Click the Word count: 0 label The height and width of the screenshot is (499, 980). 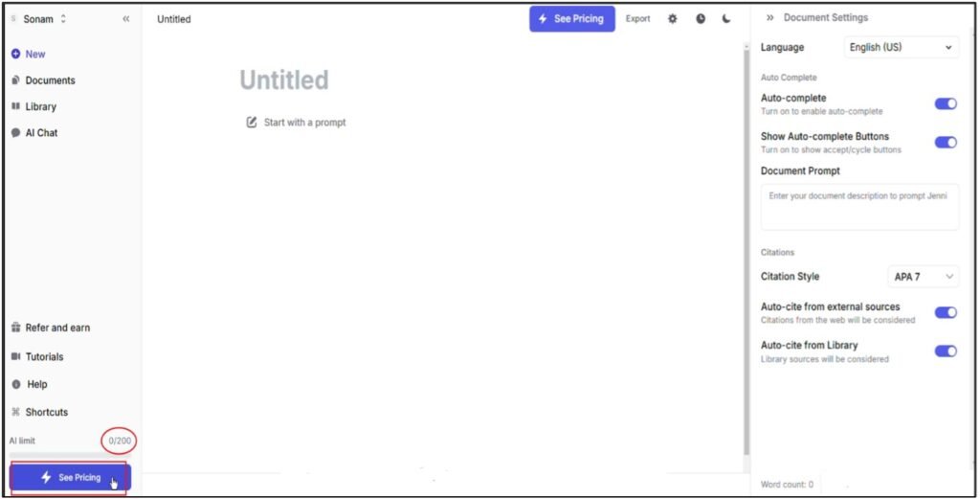coord(787,484)
